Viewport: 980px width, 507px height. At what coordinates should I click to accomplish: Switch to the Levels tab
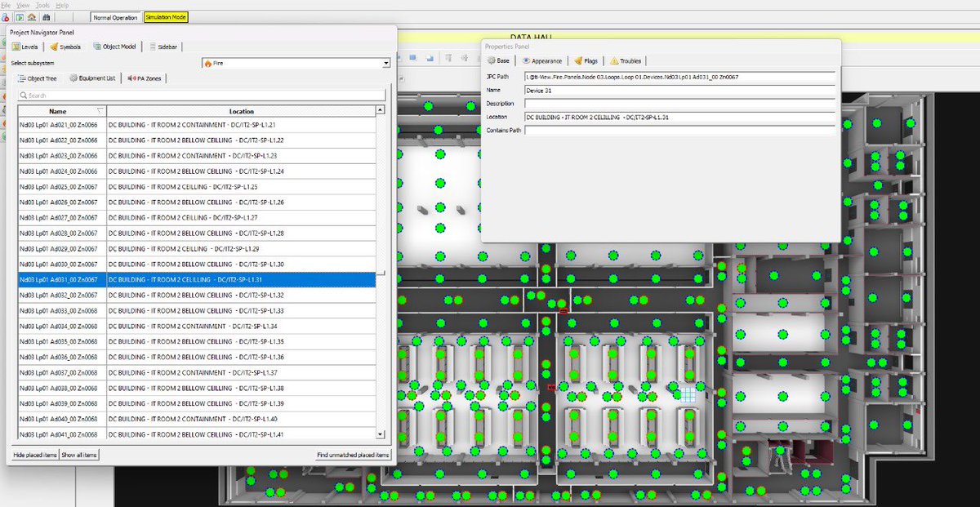25,47
